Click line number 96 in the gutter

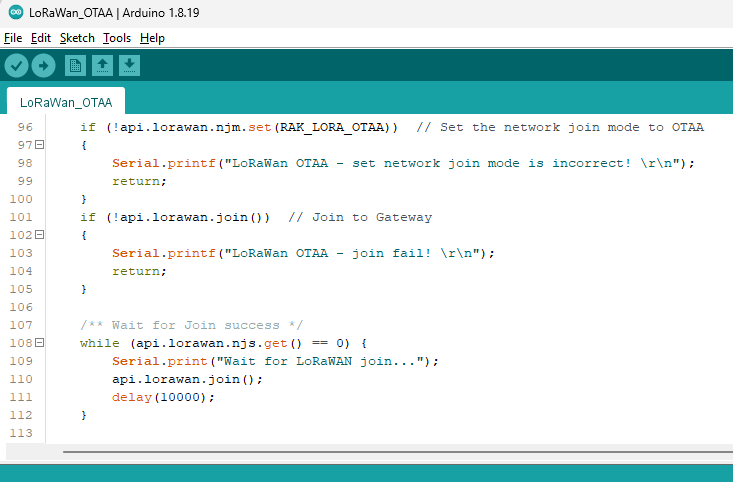tap(25, 127)
